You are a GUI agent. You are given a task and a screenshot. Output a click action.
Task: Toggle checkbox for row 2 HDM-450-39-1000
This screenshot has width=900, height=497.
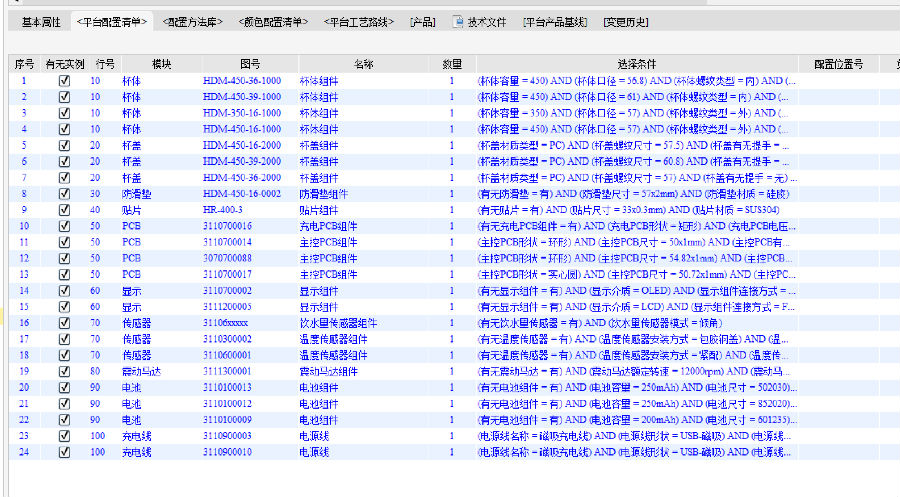[x=64, y=97]
